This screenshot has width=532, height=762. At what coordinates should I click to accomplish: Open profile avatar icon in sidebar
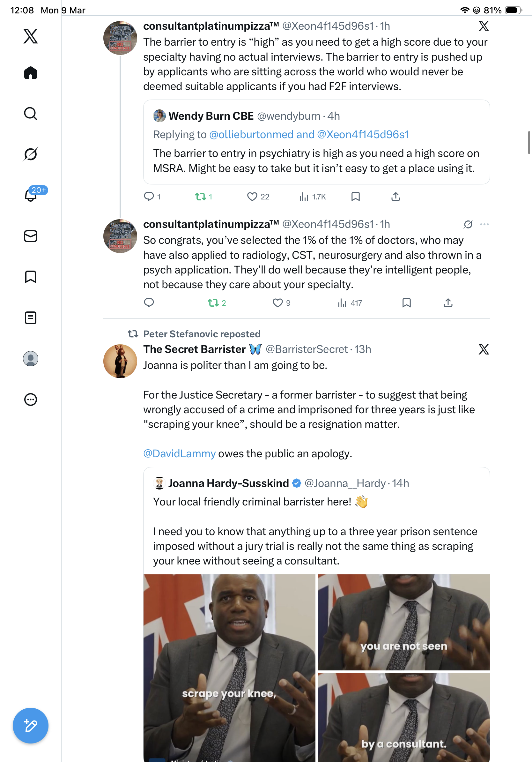coord(31,358)
